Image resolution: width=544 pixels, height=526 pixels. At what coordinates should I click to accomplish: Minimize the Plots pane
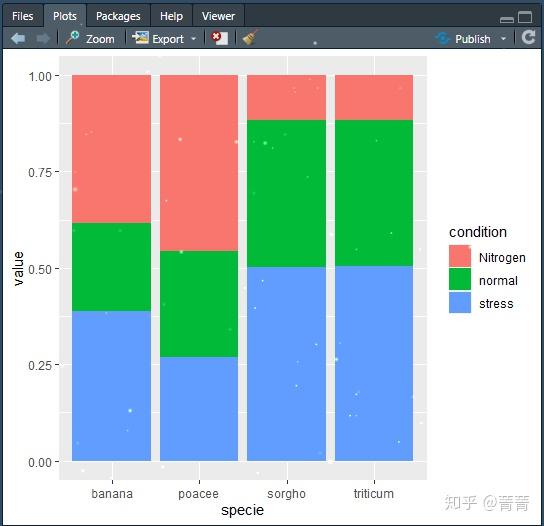tap(507, 19)
